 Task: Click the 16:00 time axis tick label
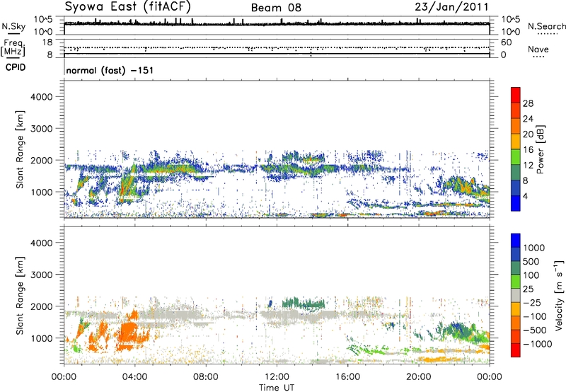tap(347, 377)
